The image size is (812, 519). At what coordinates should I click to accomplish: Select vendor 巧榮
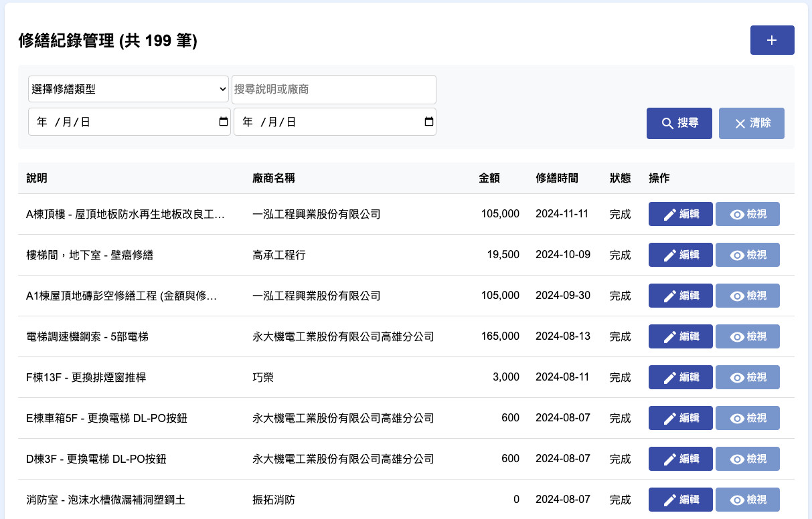pos(263,377)
